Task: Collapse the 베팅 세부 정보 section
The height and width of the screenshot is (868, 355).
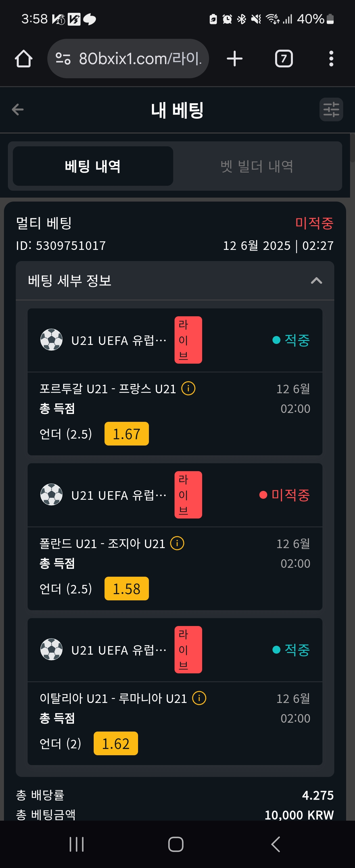Action: [x=316, y=281]
